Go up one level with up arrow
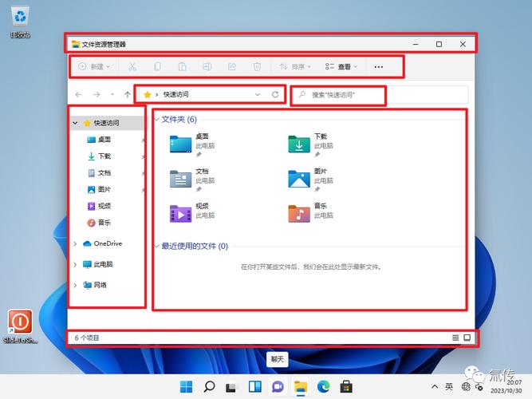The height and width of the screenshot is (399, 532). click(x=128, y=94)
